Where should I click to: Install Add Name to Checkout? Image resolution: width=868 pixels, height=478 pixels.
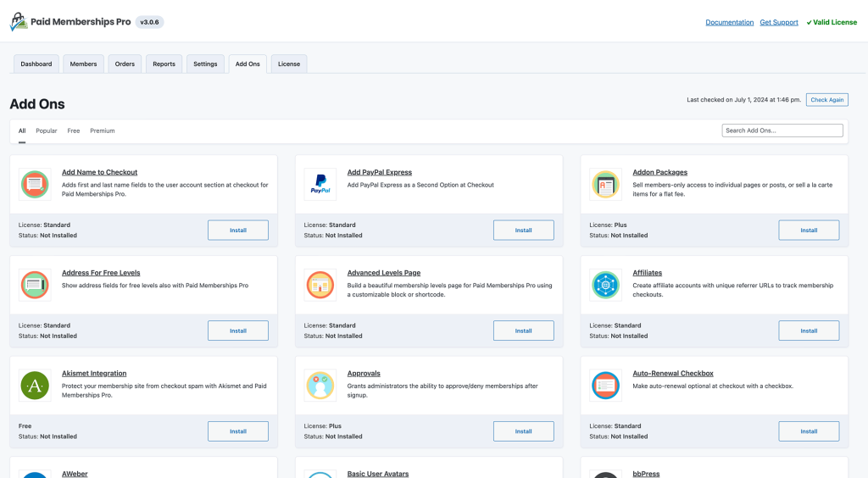[238, 231]
